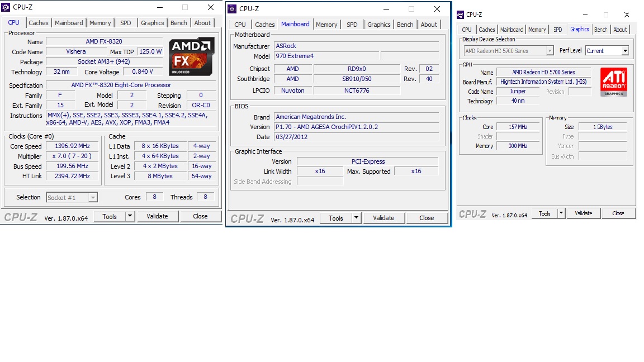The width and height of the screenshot is (644, 362).
Task: Click the AMD FX Unlocked logo
Action: 191,56
